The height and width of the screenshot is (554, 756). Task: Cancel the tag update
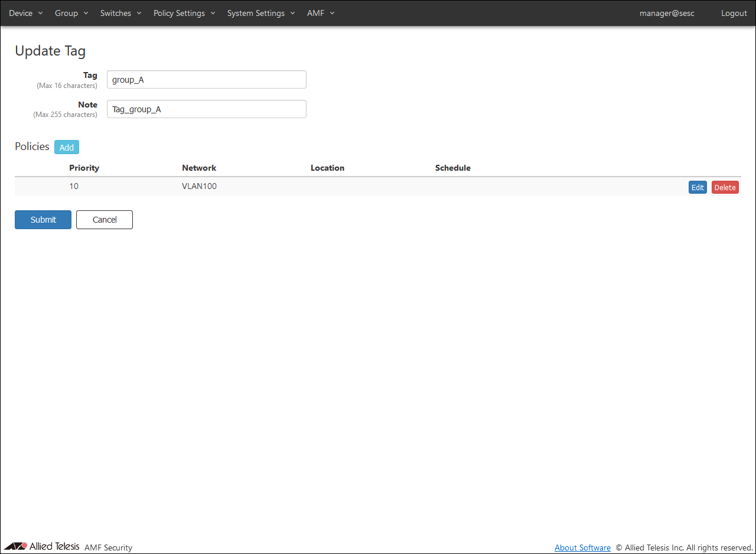click(105, 220)
